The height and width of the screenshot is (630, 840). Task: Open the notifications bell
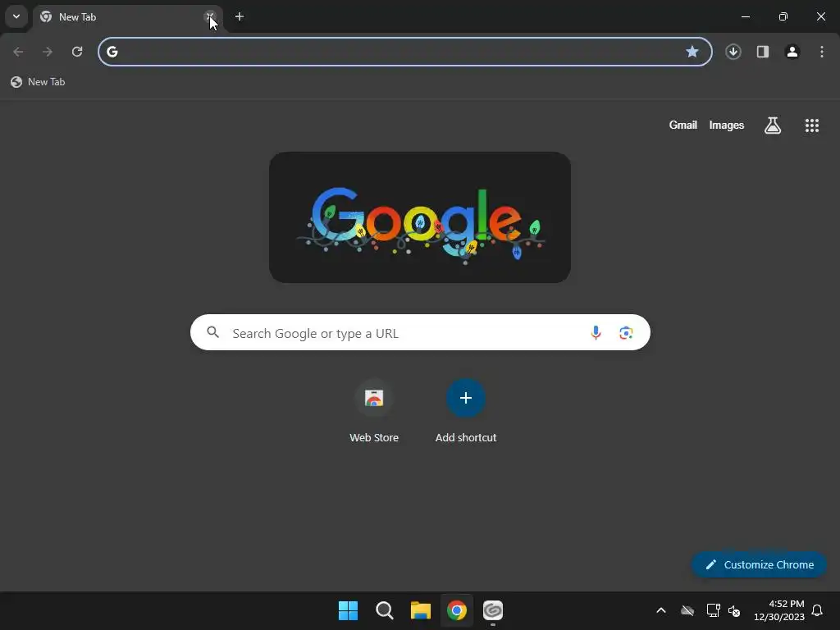(x=818, y=610)
